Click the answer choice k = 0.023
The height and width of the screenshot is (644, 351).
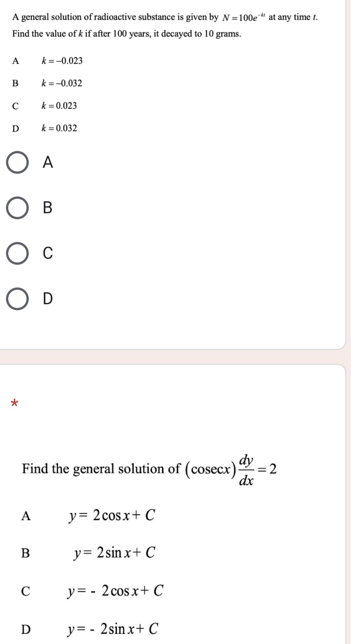coord(59,105)
